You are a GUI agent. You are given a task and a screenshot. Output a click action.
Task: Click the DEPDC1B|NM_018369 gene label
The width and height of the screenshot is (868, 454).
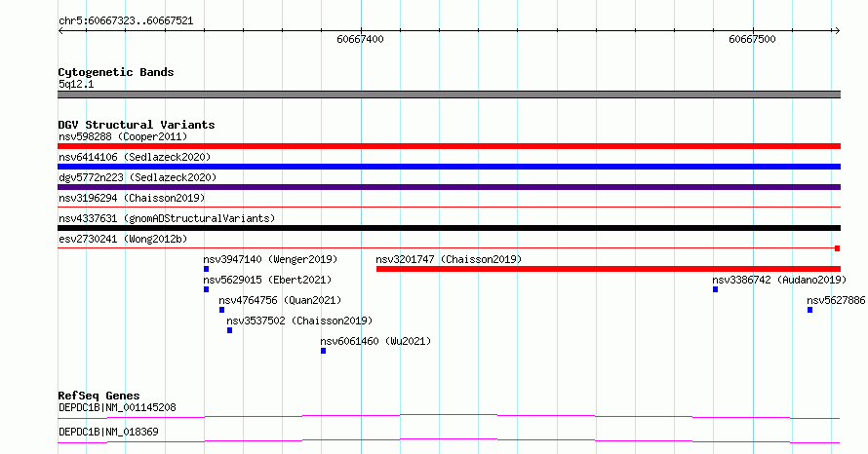108,432
